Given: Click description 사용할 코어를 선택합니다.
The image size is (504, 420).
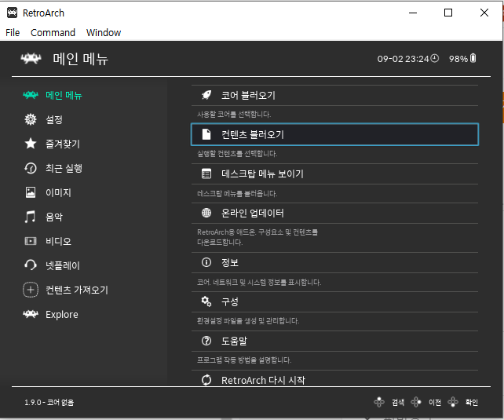Looking at the screenshot, I should [x=234, y=115].
